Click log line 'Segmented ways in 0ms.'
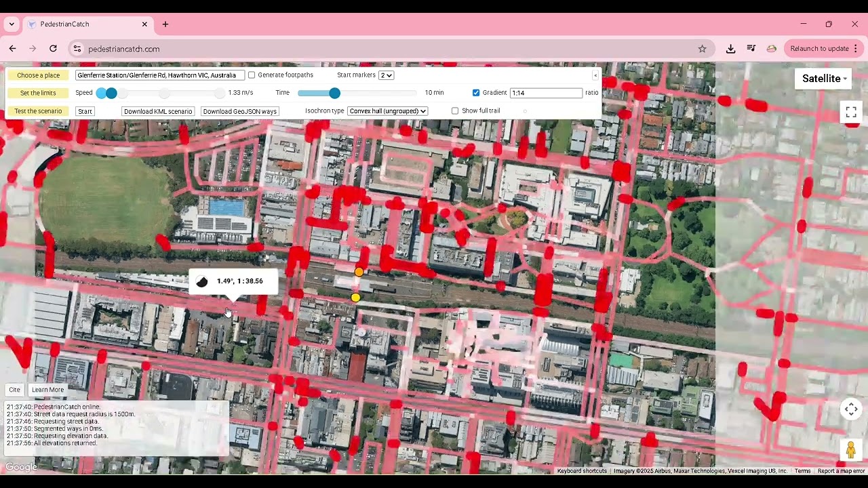868x488 pixels. pos(55,428)
